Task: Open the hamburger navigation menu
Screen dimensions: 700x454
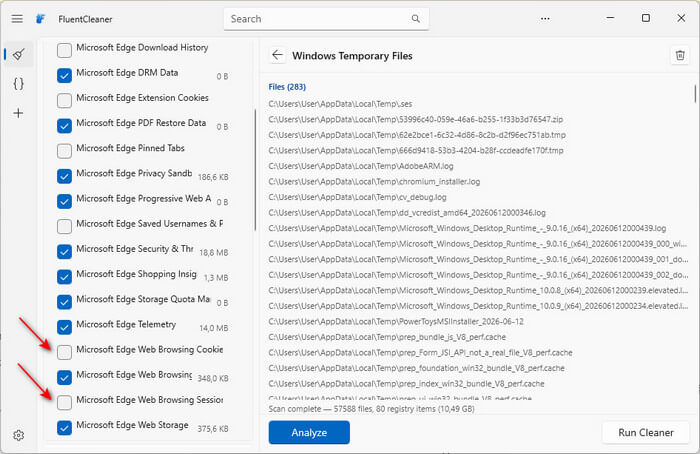Action: 17,19
